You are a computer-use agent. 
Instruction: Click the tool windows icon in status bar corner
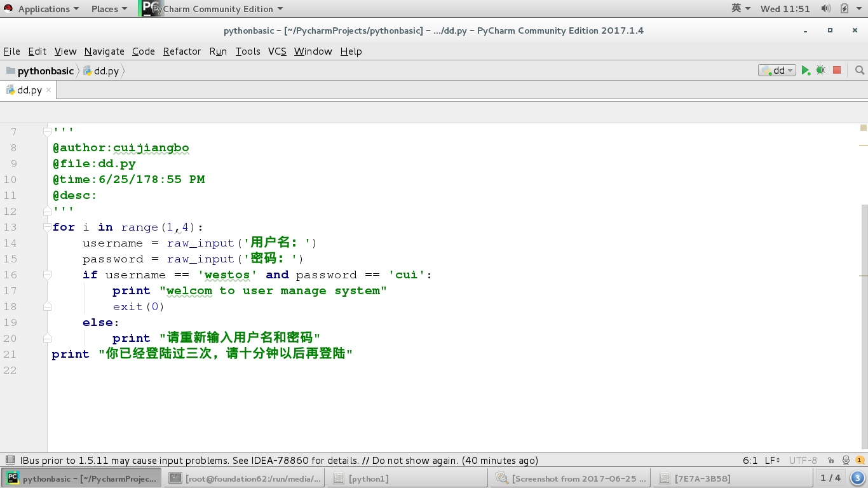[10, 460]
